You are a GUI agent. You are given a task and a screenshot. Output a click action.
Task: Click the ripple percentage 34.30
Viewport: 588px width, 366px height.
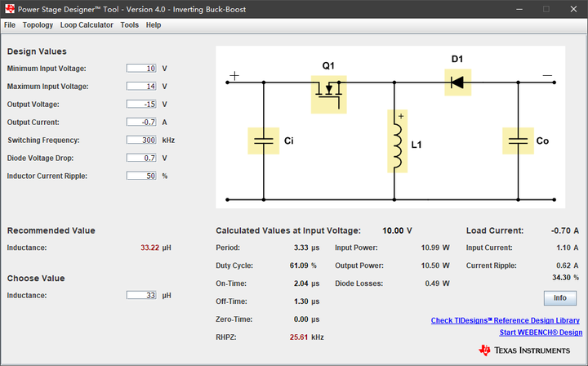click(561, 278)
